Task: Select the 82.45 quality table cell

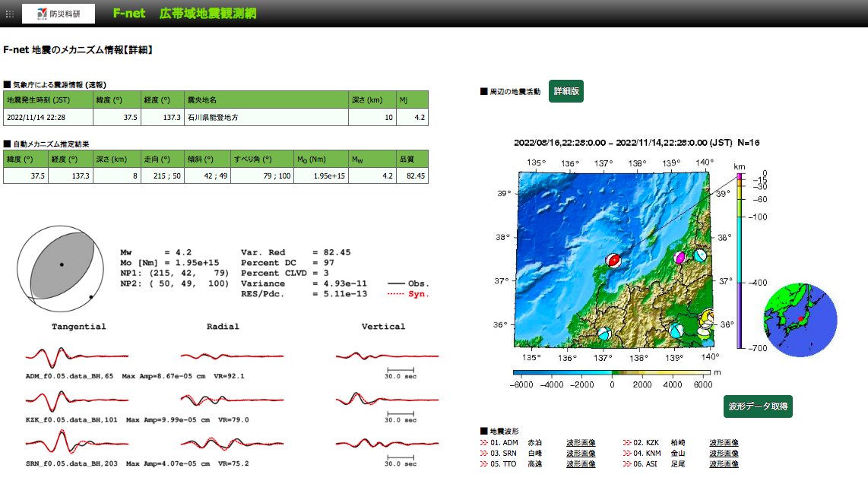Action: tap(412, 176)
